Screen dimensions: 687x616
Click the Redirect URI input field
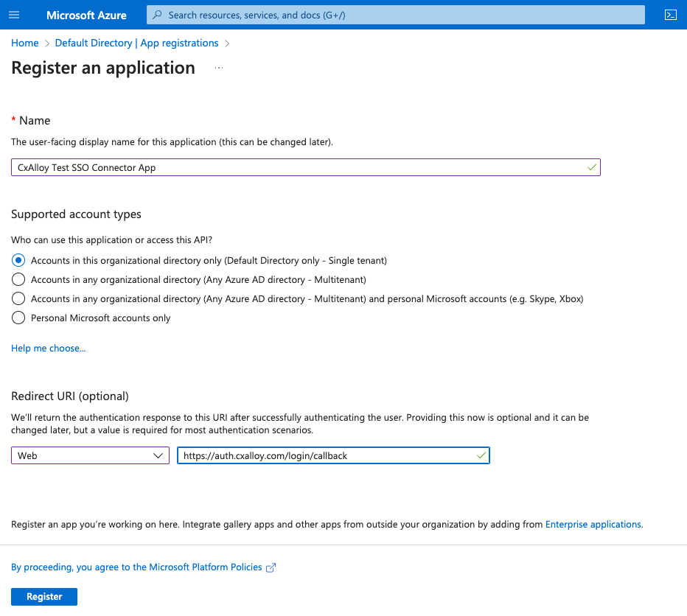pyautogui.click(x=333, y=455)
